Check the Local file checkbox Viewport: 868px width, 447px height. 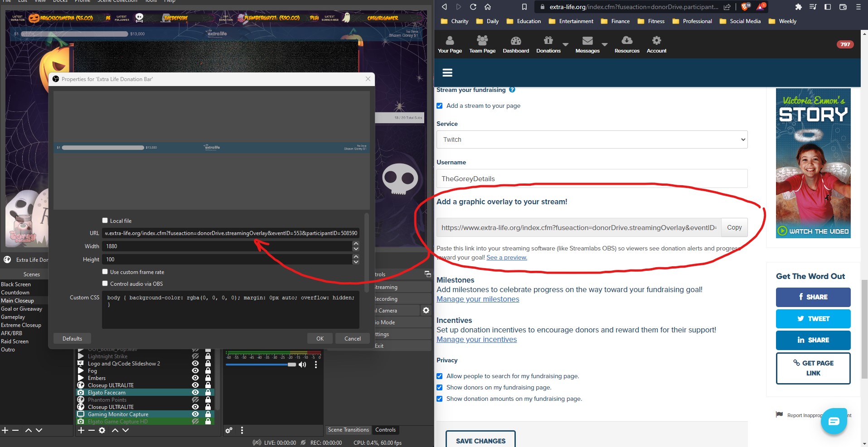[105, 221]
